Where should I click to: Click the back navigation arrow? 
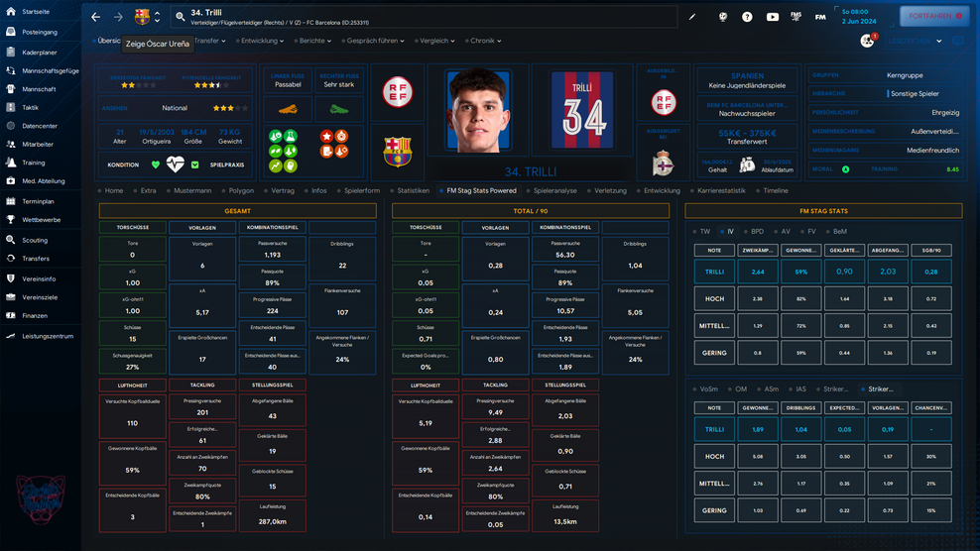96,17
